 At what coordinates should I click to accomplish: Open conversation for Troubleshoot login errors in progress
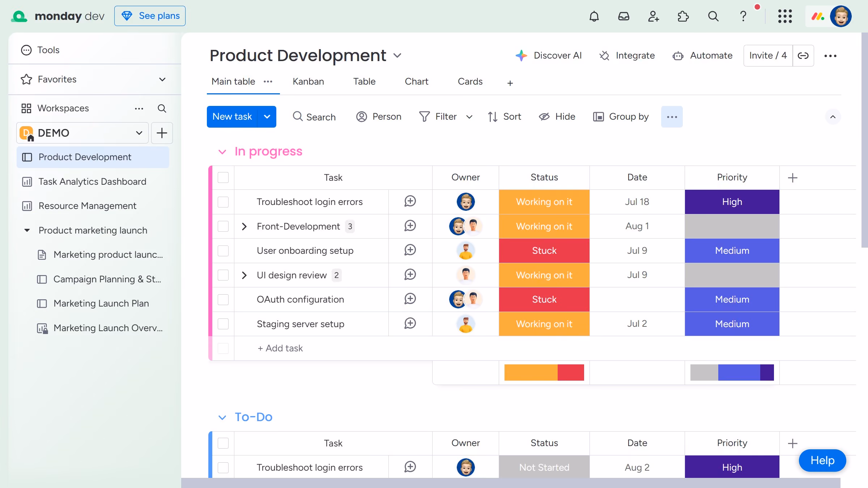click(410, 201)
